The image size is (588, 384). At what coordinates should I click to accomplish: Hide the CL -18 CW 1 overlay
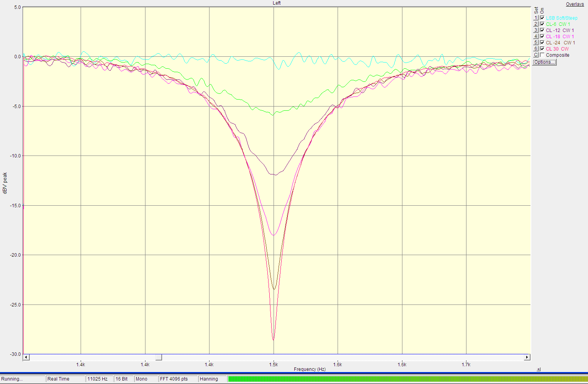pyautogui.click(x=542, y=37)
